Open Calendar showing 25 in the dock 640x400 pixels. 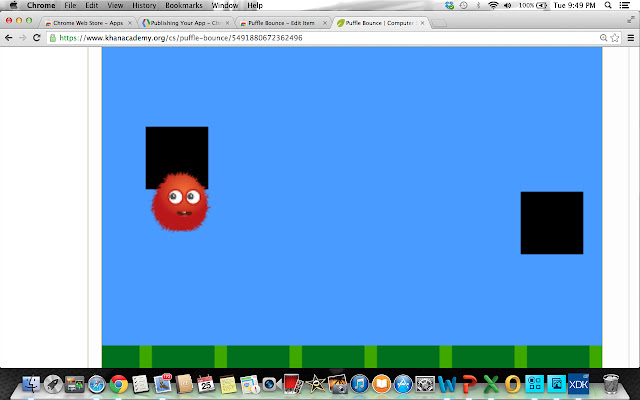206,384
